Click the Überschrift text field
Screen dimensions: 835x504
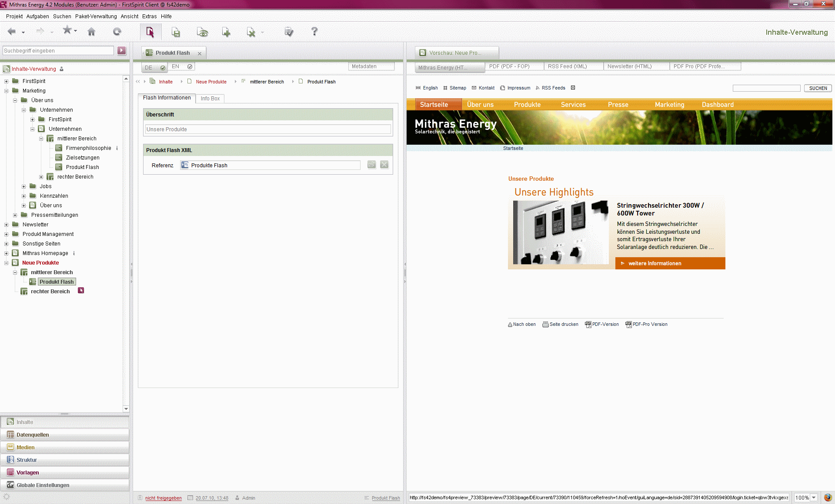pos(268,129)
